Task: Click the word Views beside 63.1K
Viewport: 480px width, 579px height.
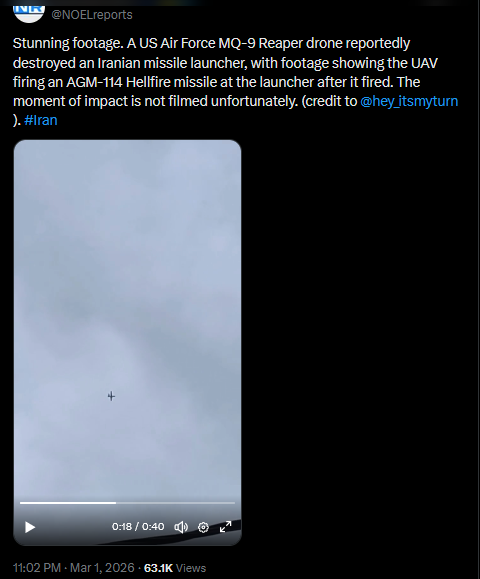Action: 191,568
